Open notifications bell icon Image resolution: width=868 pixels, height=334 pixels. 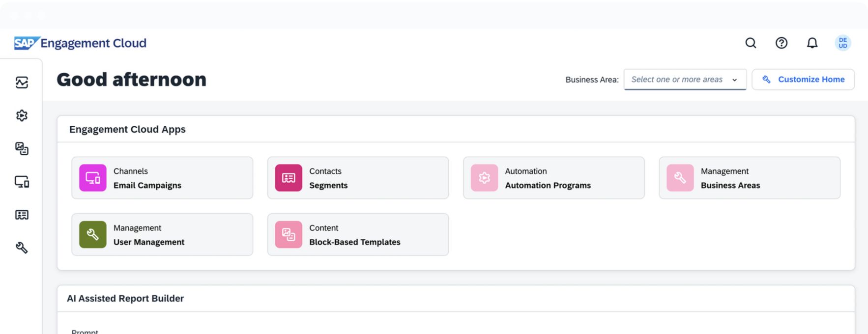coord(812,43)
